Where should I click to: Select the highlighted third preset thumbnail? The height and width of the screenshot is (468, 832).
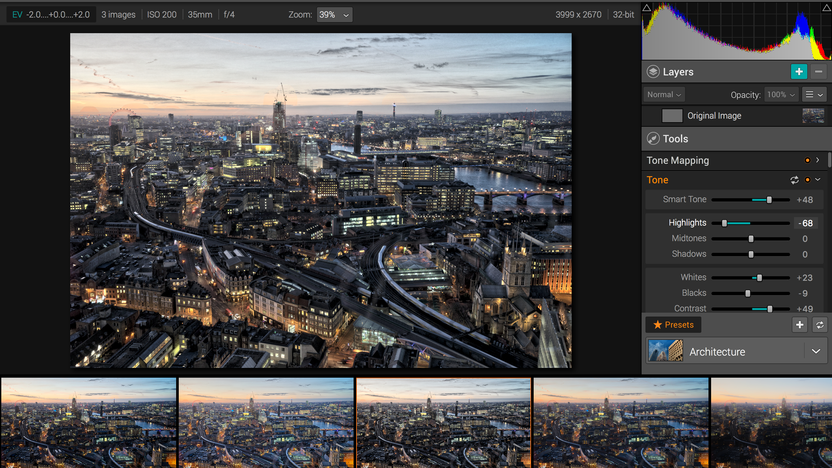pos(444,423)
